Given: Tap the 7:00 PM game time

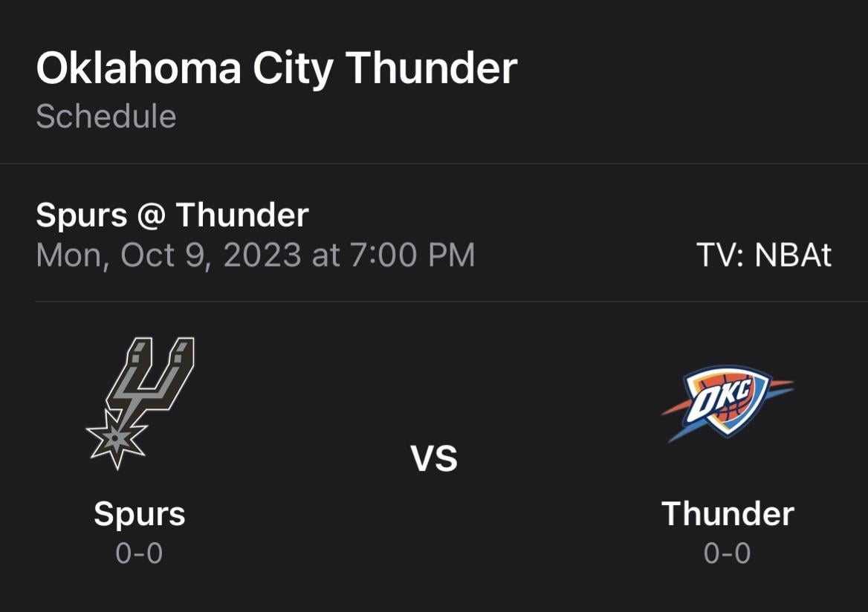Looking at the screenshot, I should pyautogui.click(x=412, y=255).
